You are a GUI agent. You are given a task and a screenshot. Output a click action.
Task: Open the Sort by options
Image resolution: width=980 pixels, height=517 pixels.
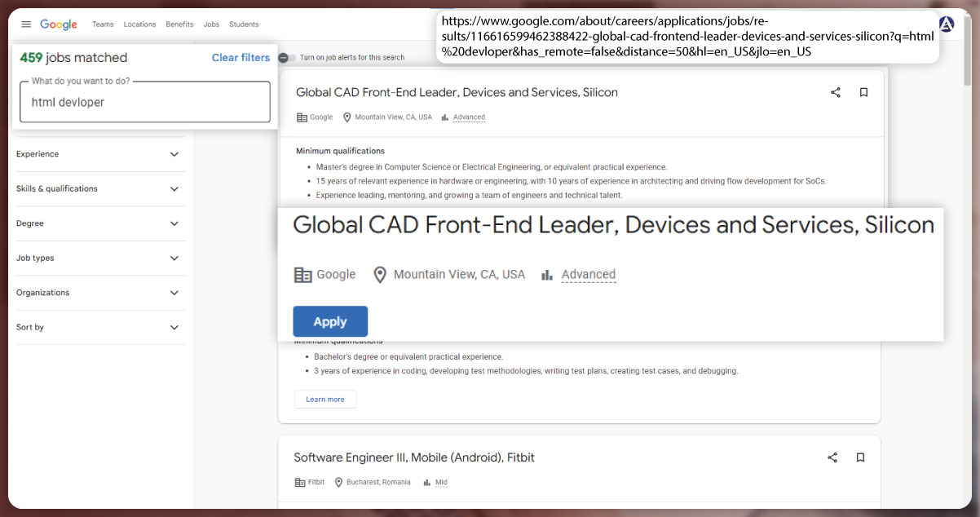point(101,327)
